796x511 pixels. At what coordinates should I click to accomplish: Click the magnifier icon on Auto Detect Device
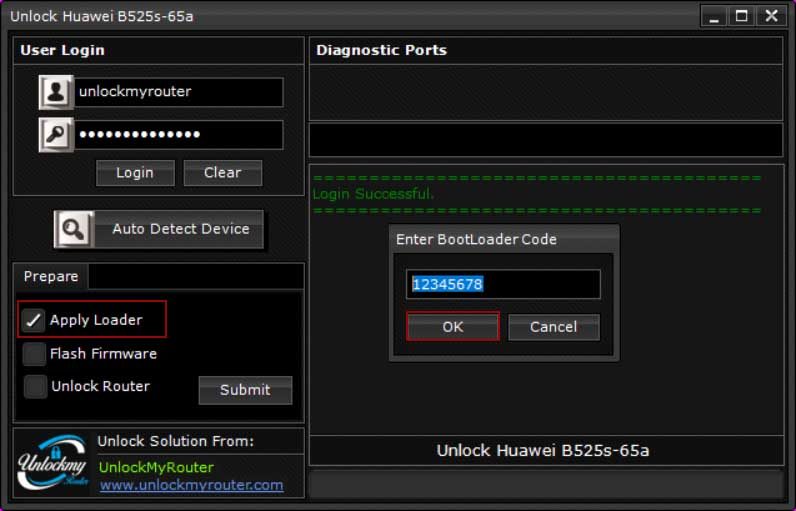coord(74,229)
